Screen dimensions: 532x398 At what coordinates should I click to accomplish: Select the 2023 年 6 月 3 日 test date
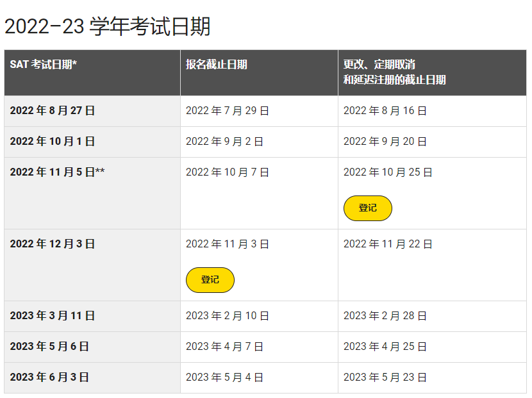(x=49, y=377)
